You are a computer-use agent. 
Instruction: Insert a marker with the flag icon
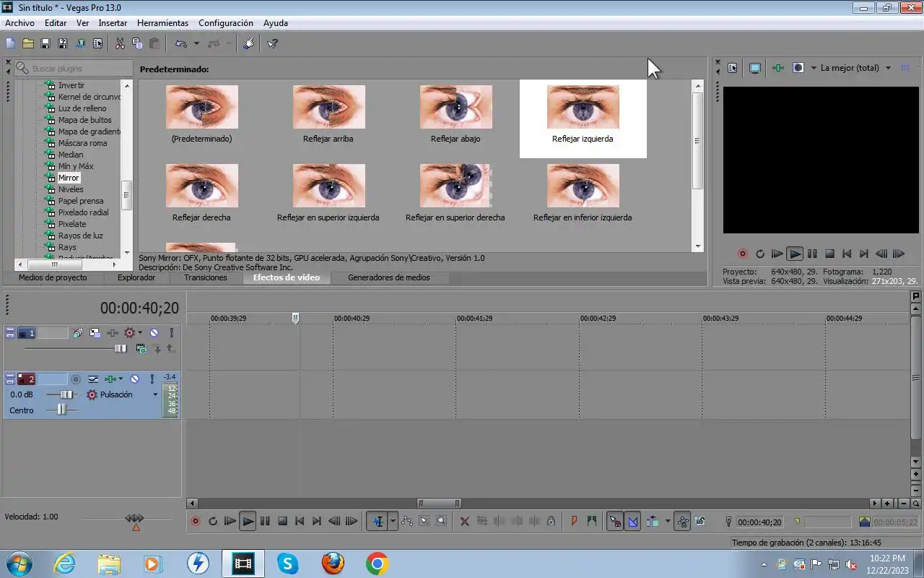[x=574, y=521]
